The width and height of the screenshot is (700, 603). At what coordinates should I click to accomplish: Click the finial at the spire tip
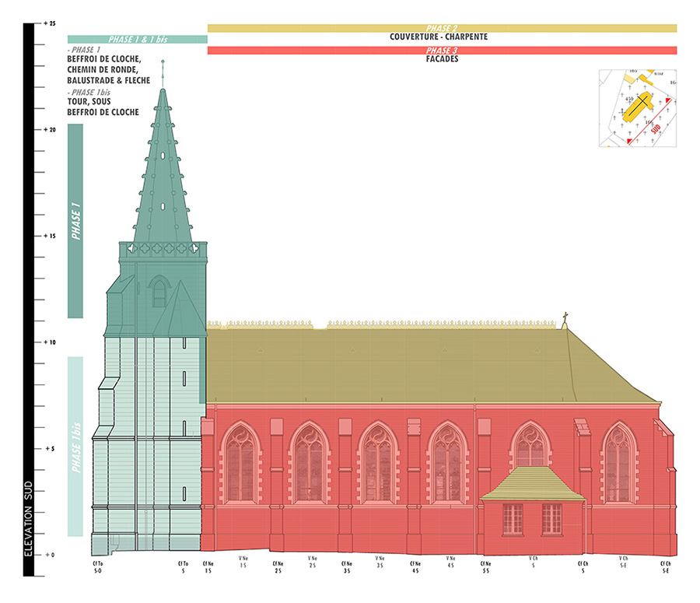click(x=163, y=72)
